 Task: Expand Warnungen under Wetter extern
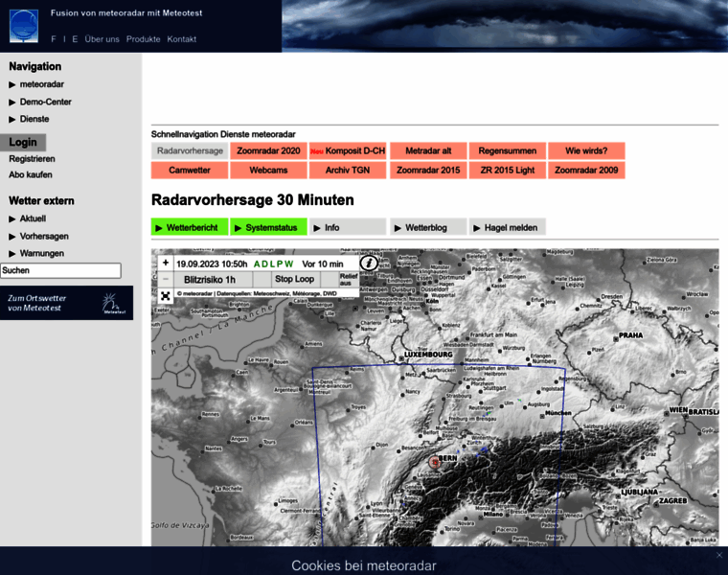pyautogui.click(x=36, y=253)
